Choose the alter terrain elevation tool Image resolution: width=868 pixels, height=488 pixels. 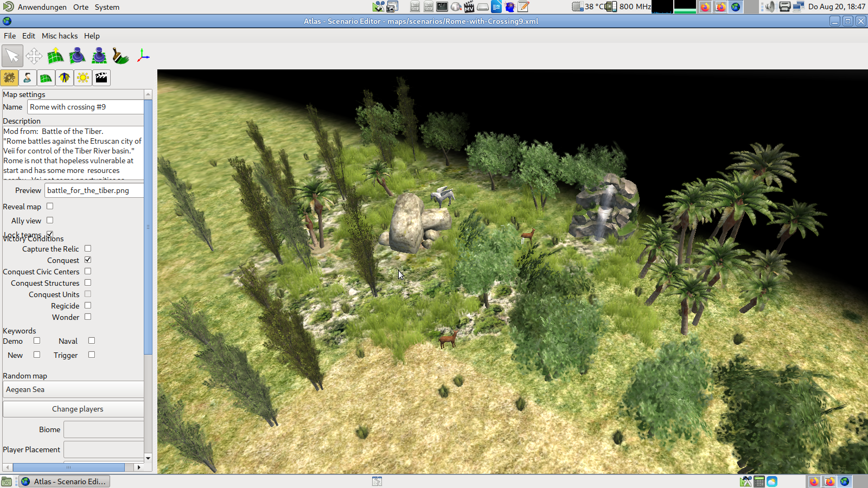(56, 56)
